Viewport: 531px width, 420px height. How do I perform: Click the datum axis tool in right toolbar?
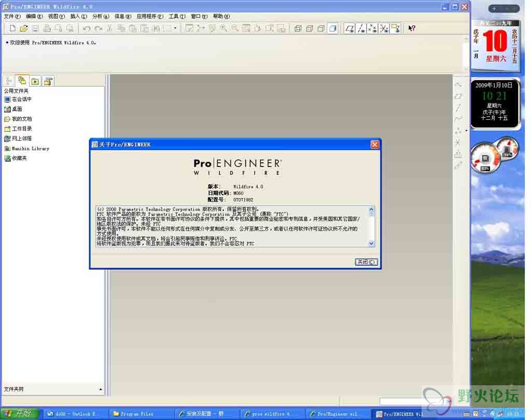tap(458, 108)
